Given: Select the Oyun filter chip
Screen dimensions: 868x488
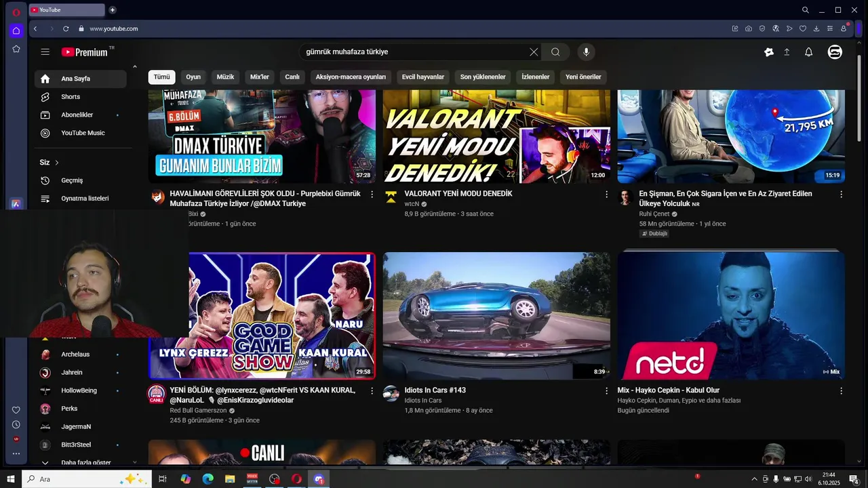Looking at the screenshot, I should point(193,77).
